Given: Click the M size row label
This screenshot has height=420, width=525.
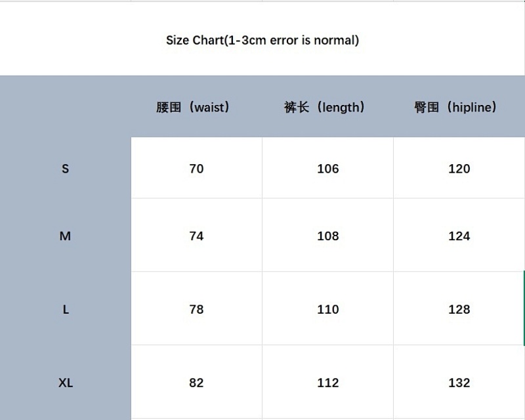Looking at the screenshot, I should coord(66,236).
